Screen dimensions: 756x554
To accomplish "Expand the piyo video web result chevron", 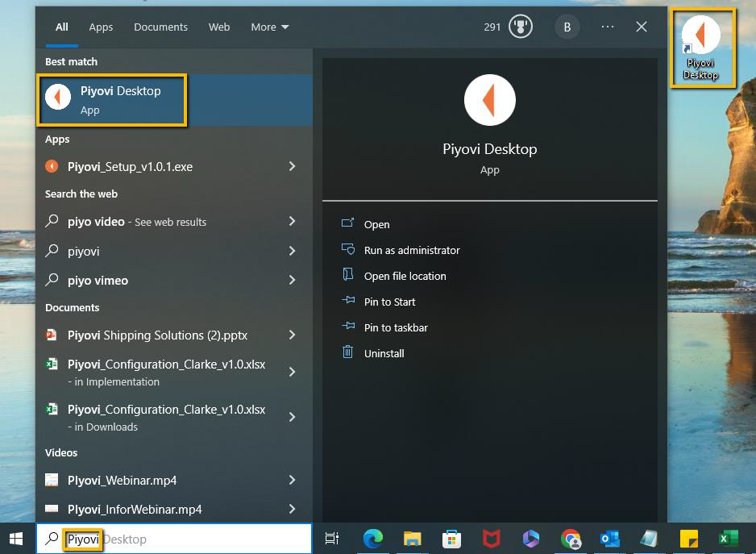I will (292, 221).
